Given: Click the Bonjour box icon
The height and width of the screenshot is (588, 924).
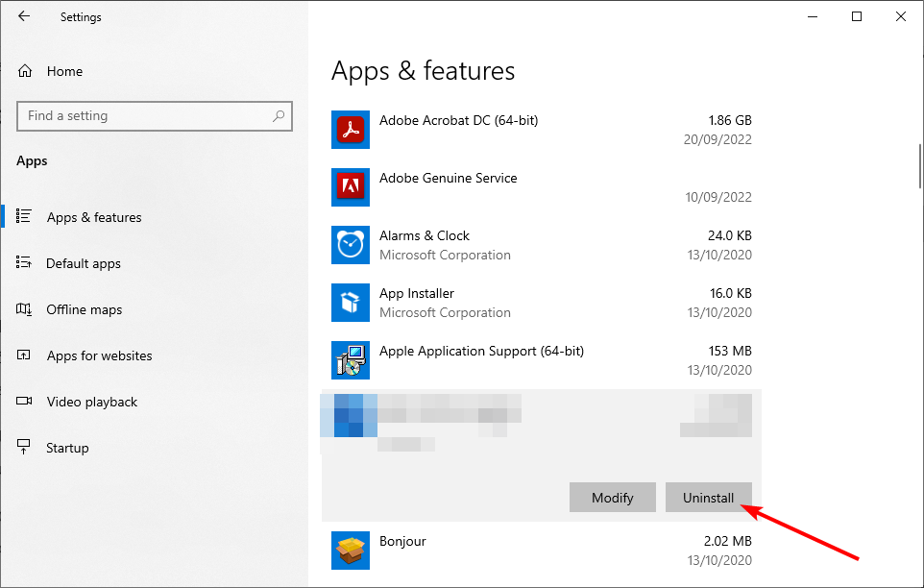Looking at the screenshot, I should pyautogui.click(x=351, y=551).
